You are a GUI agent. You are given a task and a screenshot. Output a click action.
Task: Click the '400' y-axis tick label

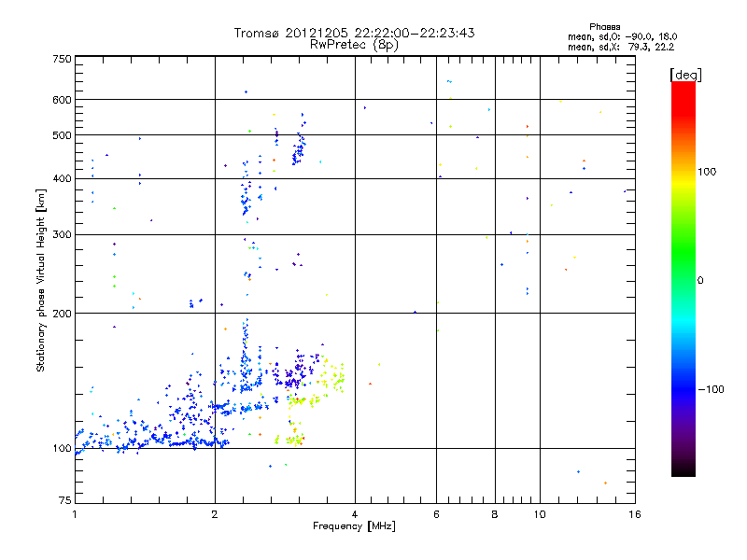(x=62, y=178)
